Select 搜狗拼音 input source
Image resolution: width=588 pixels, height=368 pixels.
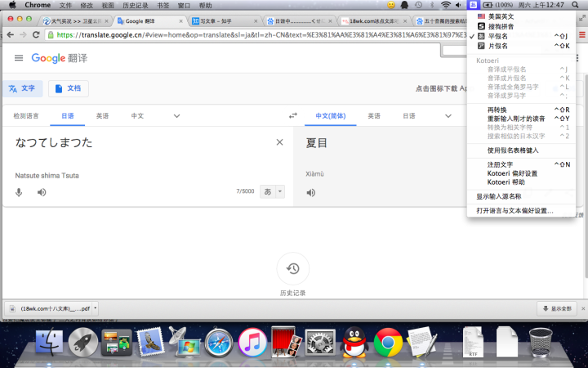tap(521, 26)
